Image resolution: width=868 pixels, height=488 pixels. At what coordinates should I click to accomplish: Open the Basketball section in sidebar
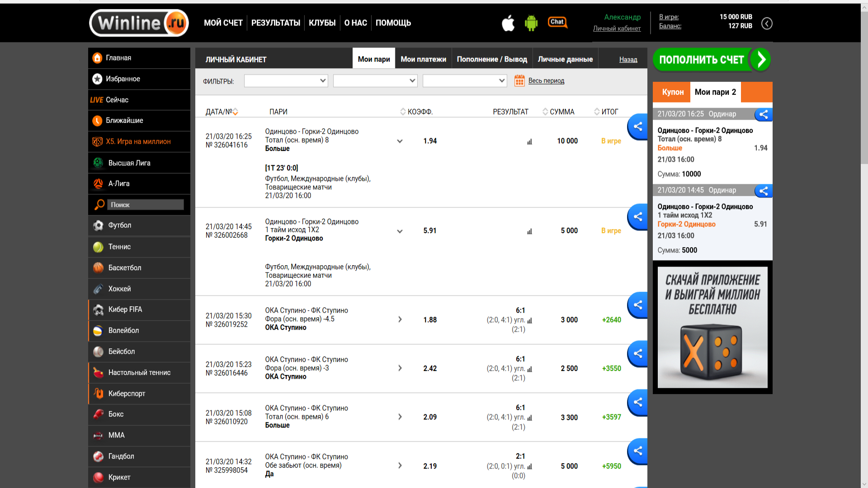click(x=125, y=268)
